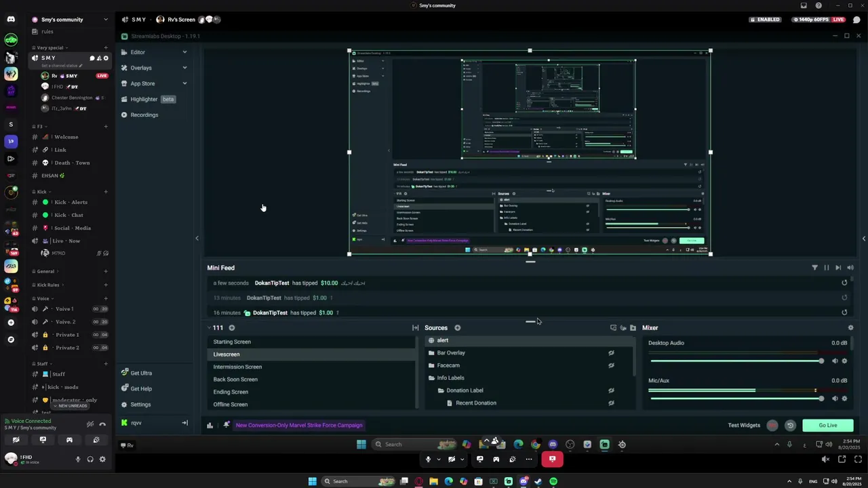Mute Mini Feed alerts speaker icon
This screenshot has width=868, height=488.
point(850,268)
